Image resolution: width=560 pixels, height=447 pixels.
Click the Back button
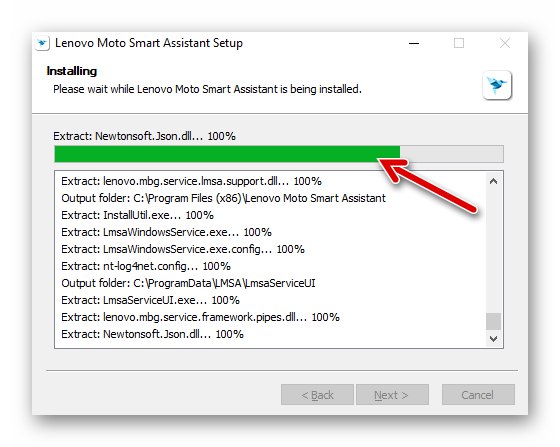tap(317, 395)
